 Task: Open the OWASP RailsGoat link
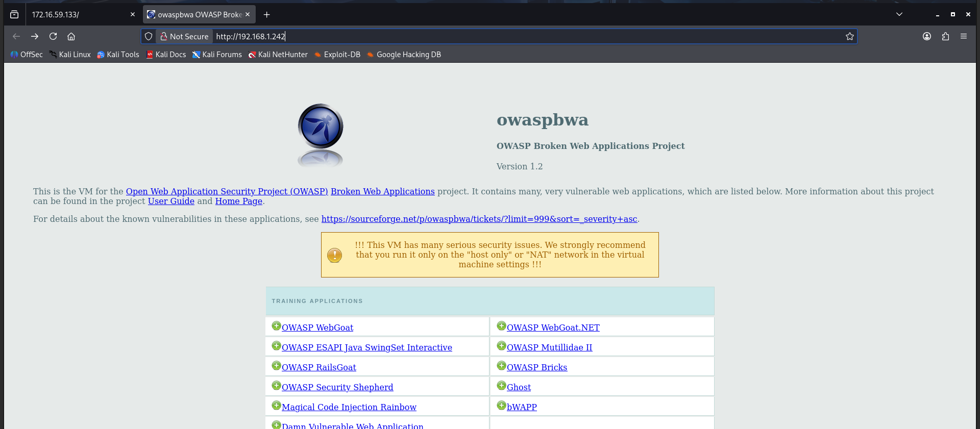[319, 367]
